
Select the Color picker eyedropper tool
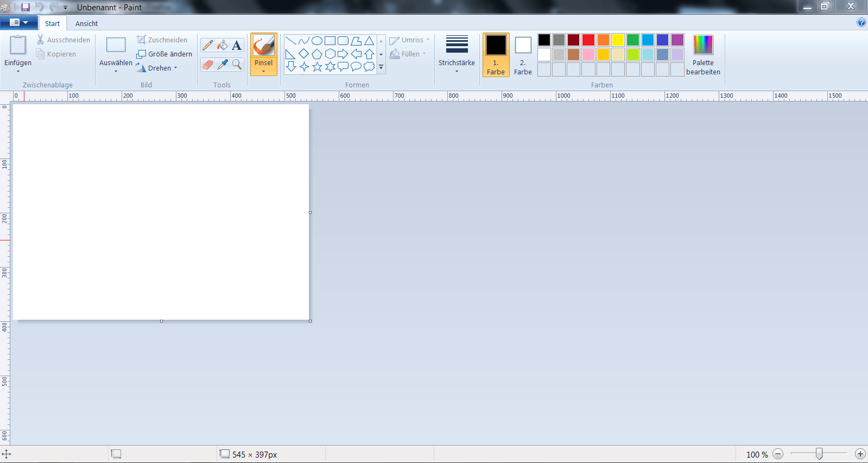(x=222, y=65)
